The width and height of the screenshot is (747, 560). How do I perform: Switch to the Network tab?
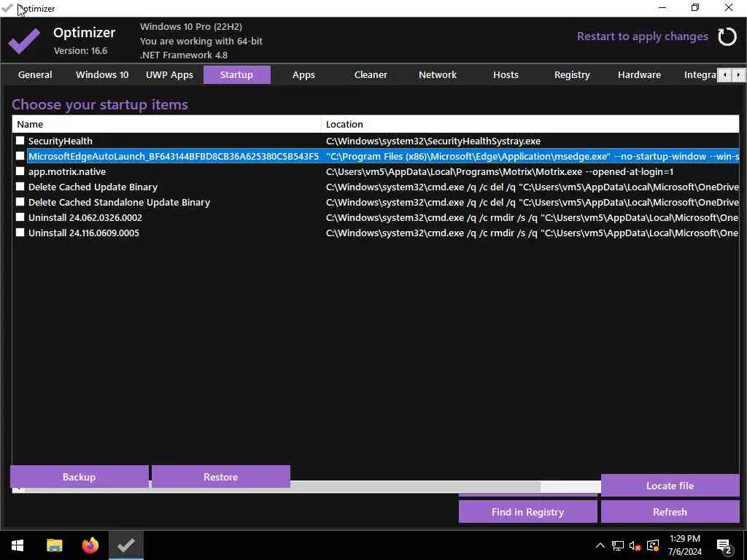pos(438,75)
